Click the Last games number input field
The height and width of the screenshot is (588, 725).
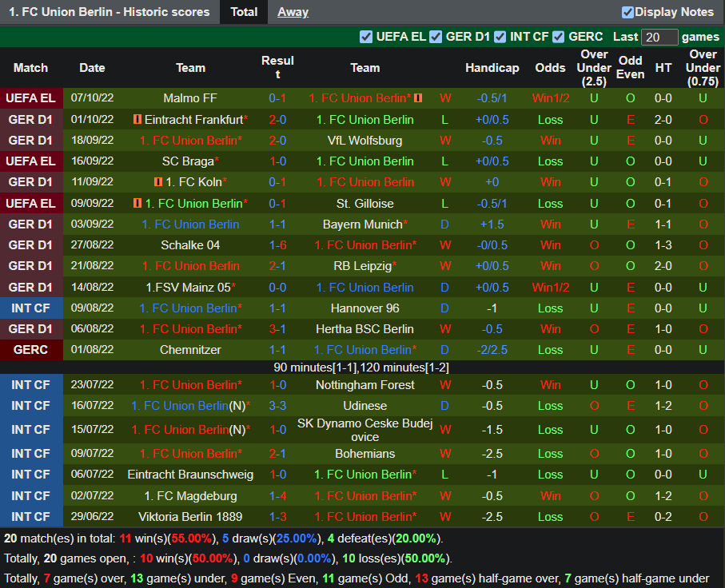tap(659, 37)
